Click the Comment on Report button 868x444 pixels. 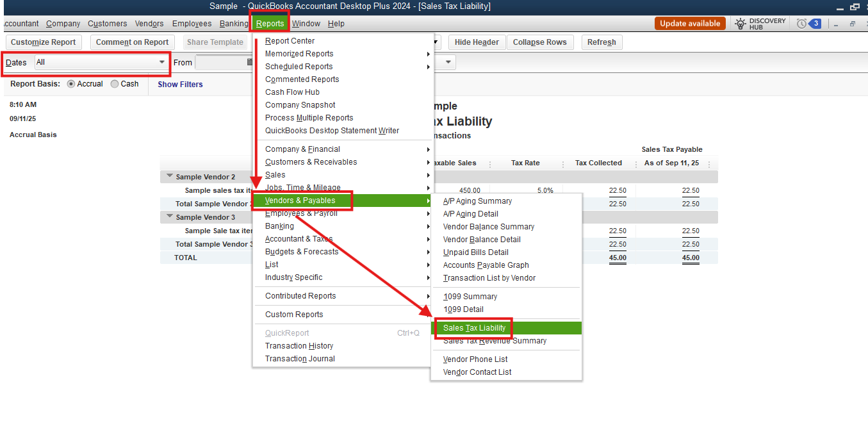(x=132, y=42)
